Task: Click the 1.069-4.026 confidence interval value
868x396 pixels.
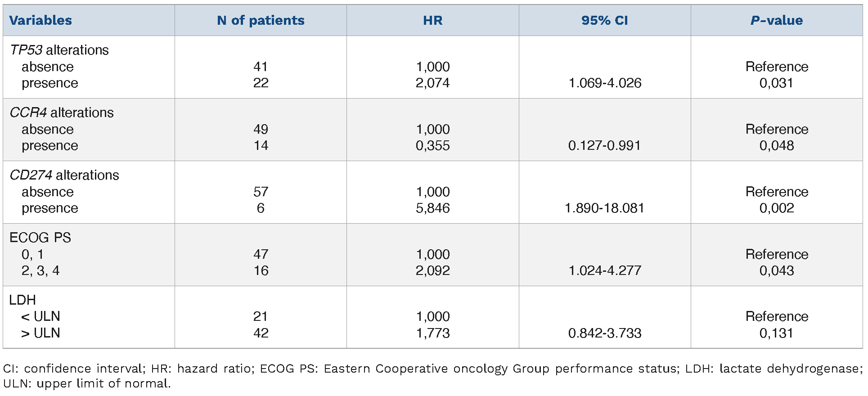Action: pos(605,83)
